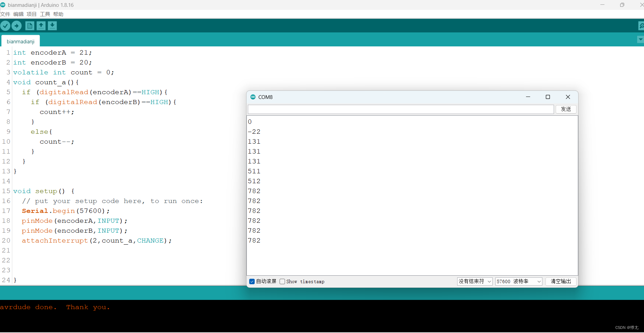Maximize the COM8 serial monitor window
This screenshot has width=644, height=333.
click(x=548, y=97)
